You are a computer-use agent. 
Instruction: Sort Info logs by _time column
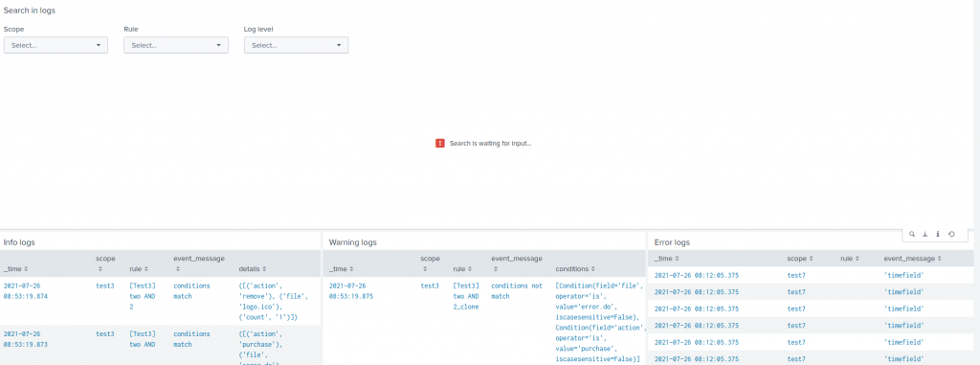pyautogui.click(x=15, y=268)
